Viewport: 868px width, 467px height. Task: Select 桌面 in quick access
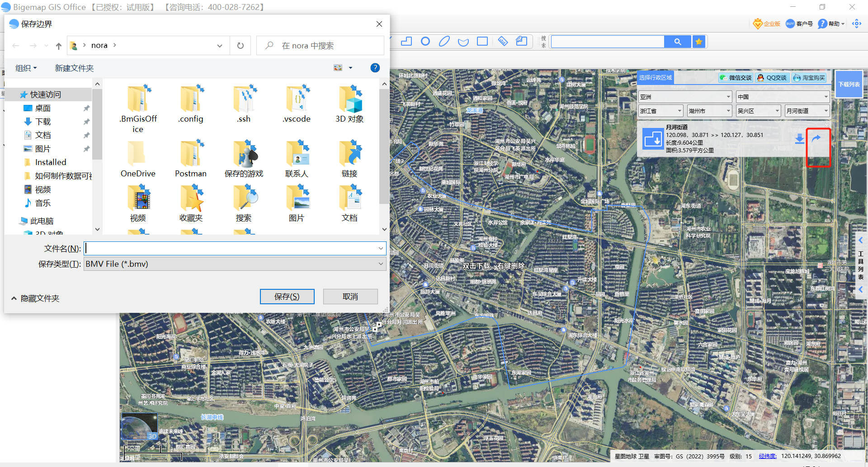pos(43,108)
